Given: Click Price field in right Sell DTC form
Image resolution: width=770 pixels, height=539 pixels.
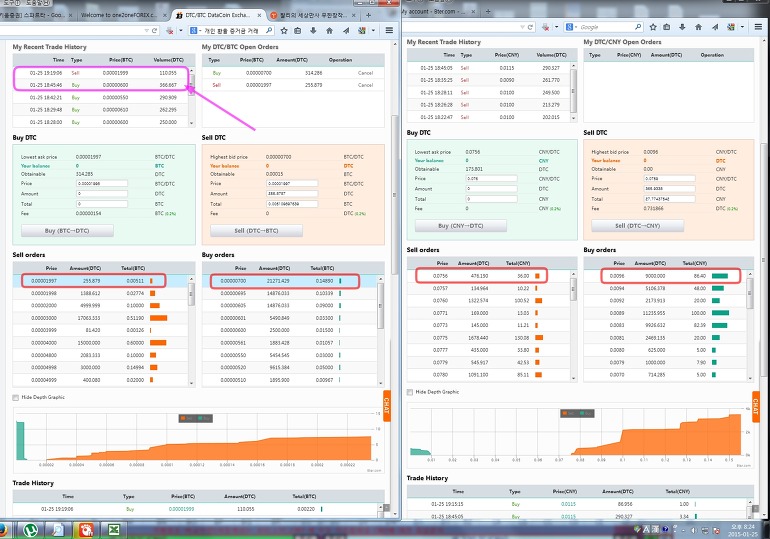Looking at the screenshot, I should [669, 179].
